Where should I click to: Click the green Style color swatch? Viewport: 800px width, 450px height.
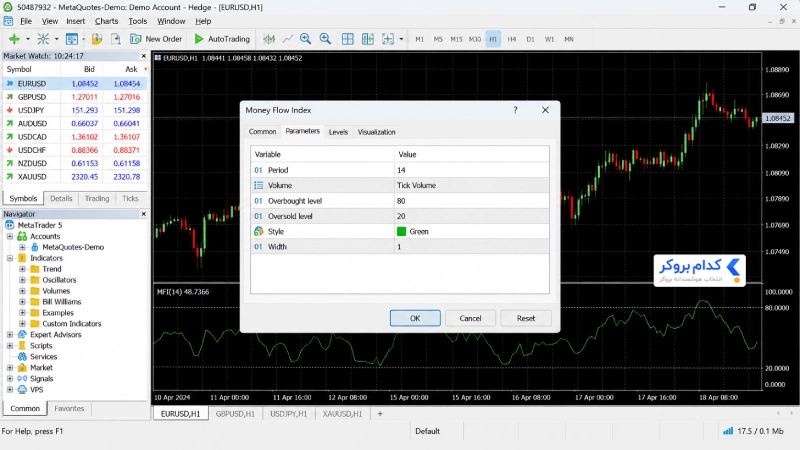(x=402, y=232)
